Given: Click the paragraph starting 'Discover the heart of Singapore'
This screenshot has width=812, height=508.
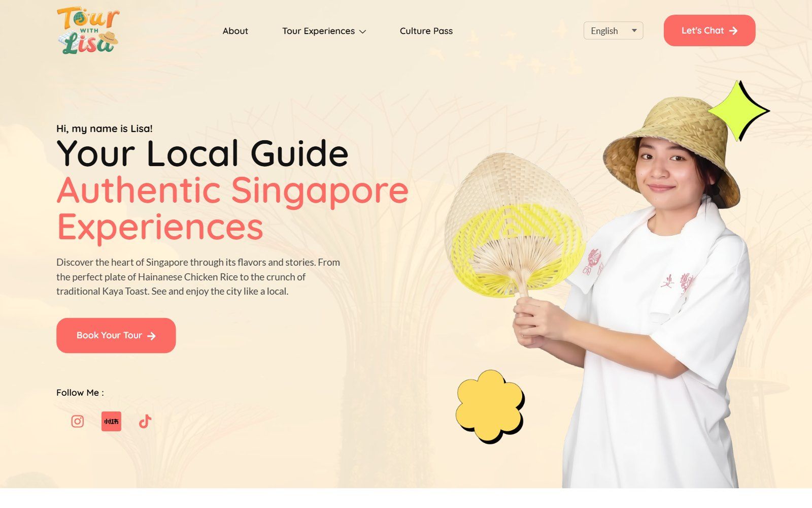Looking at the screenshot, I should (198, 277).
